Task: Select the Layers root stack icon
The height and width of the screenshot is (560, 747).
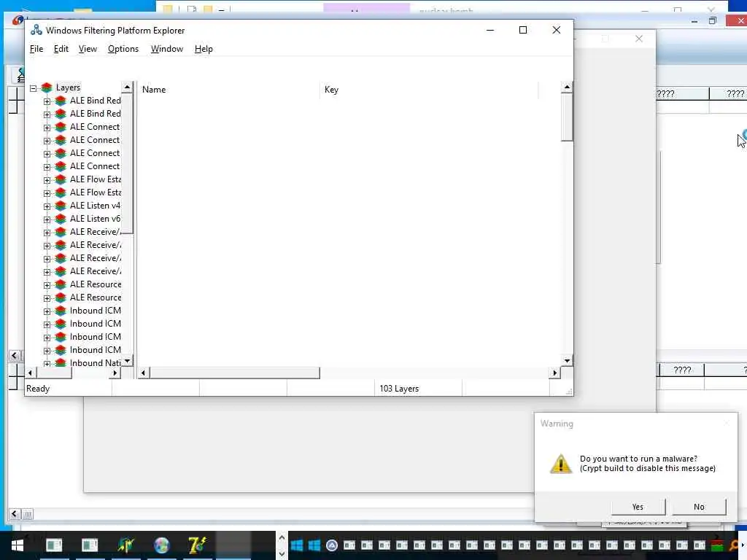Action: pos(47,87)
